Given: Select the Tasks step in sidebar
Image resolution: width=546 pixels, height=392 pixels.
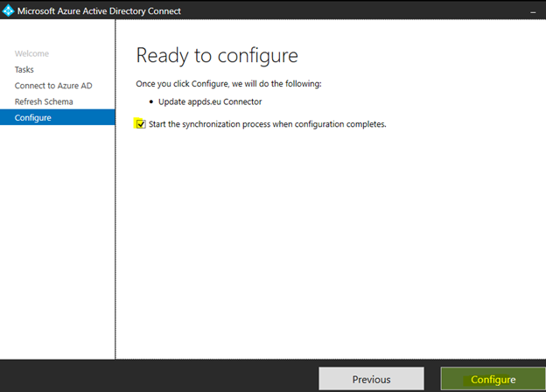Looking at the screenshot, I should click(24, 70).
